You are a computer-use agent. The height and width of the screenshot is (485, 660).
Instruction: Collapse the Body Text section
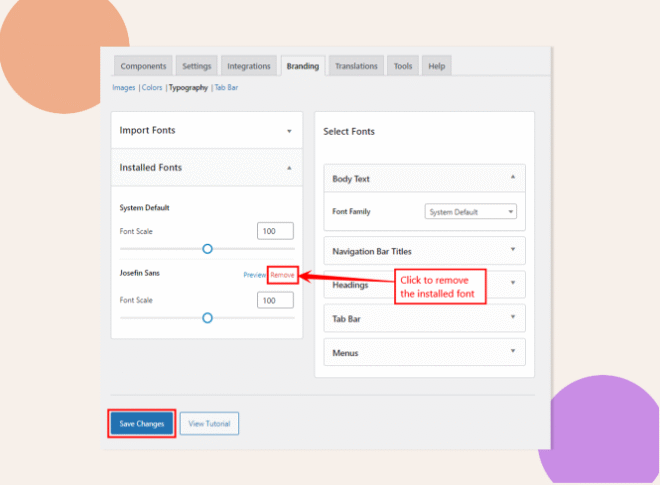click(x=512, y=178)
